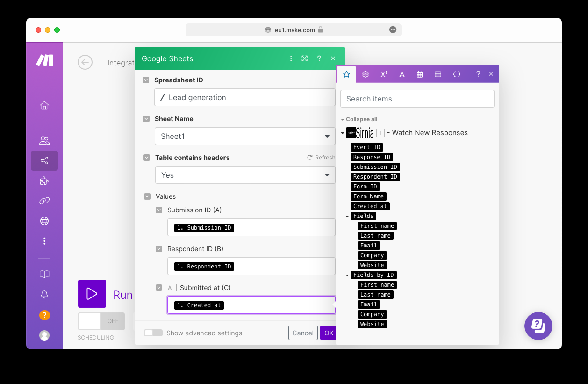Screen dimensions: 588x384
Task: Click the browser address bar
Action: [294, 30]
